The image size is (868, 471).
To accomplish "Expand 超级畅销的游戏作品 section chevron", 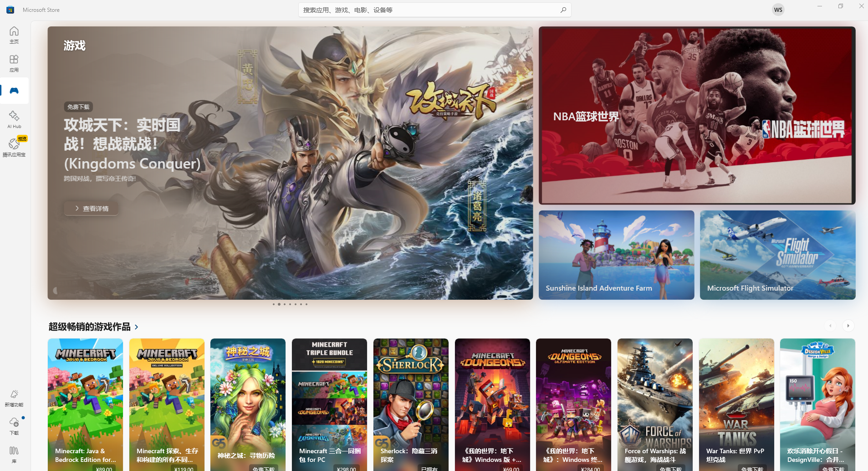I will (x=136, y=327).
